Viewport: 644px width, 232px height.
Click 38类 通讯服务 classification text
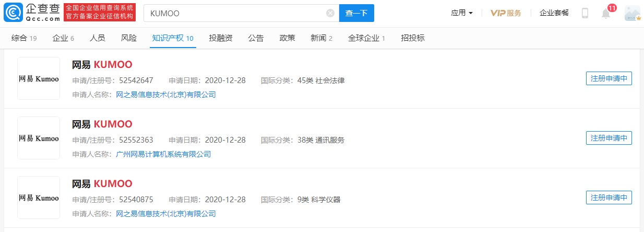click(321, 140)
